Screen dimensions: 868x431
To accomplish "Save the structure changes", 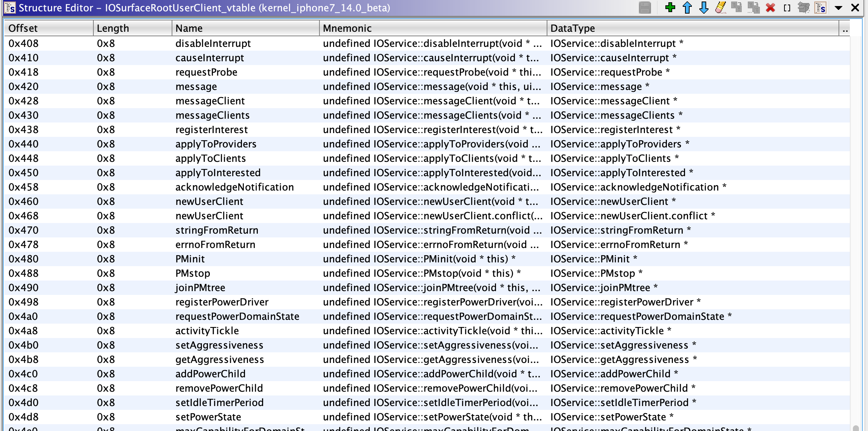I will coord(645,8).
